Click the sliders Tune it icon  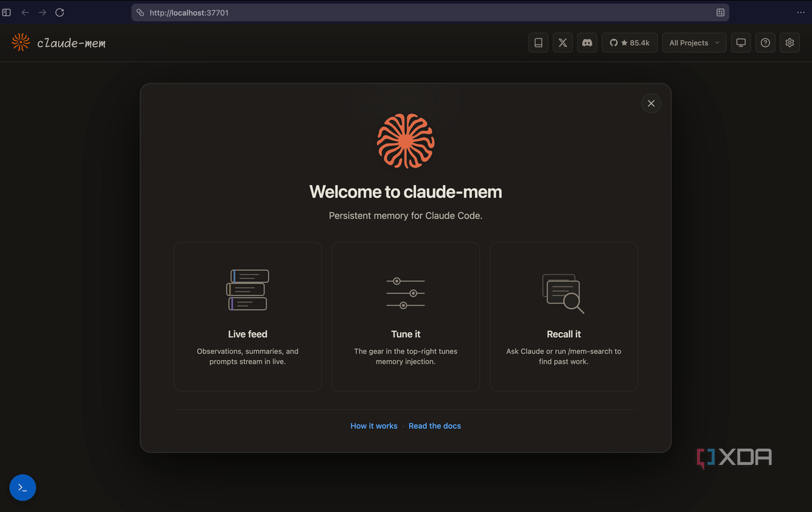(x=406, y=293)
